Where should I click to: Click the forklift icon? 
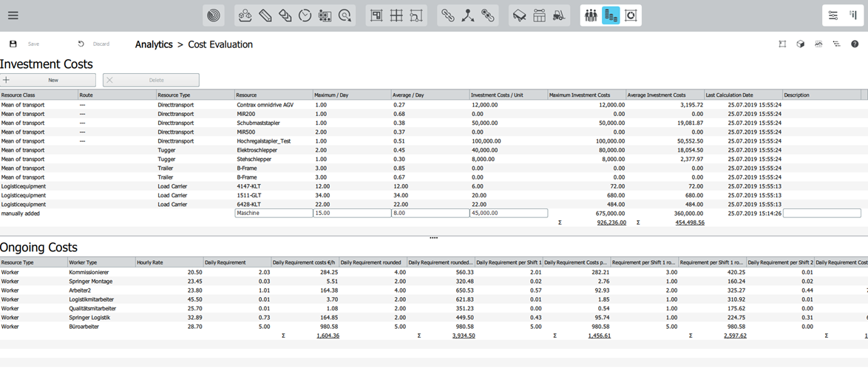pos(559,16)
